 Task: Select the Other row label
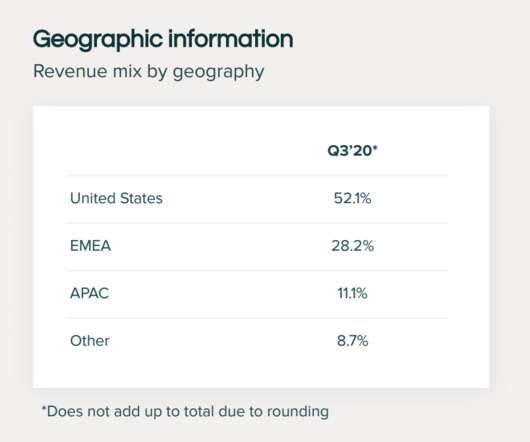coord(90,341)
